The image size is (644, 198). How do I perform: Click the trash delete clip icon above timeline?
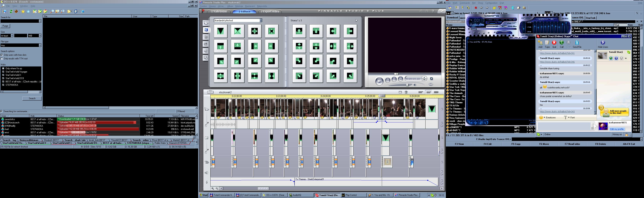(x=406, y=92)
